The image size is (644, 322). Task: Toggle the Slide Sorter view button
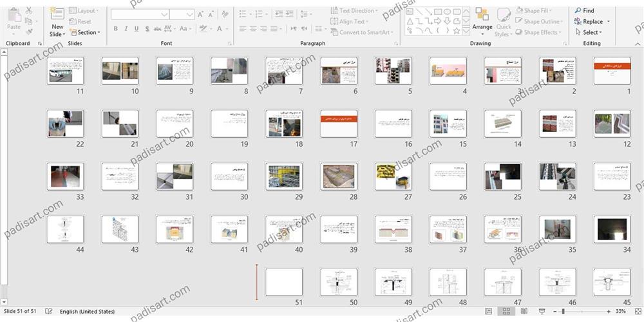pos(506,312)
